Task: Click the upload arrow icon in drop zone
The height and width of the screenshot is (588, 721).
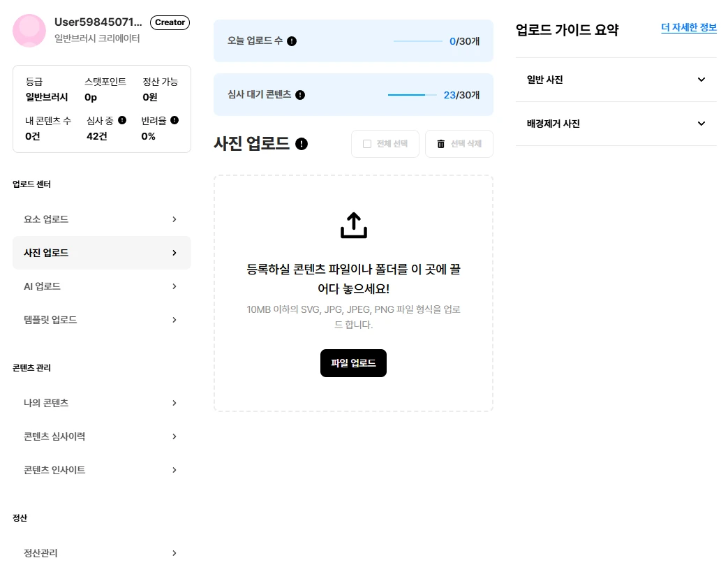Action: click(353, 226)
